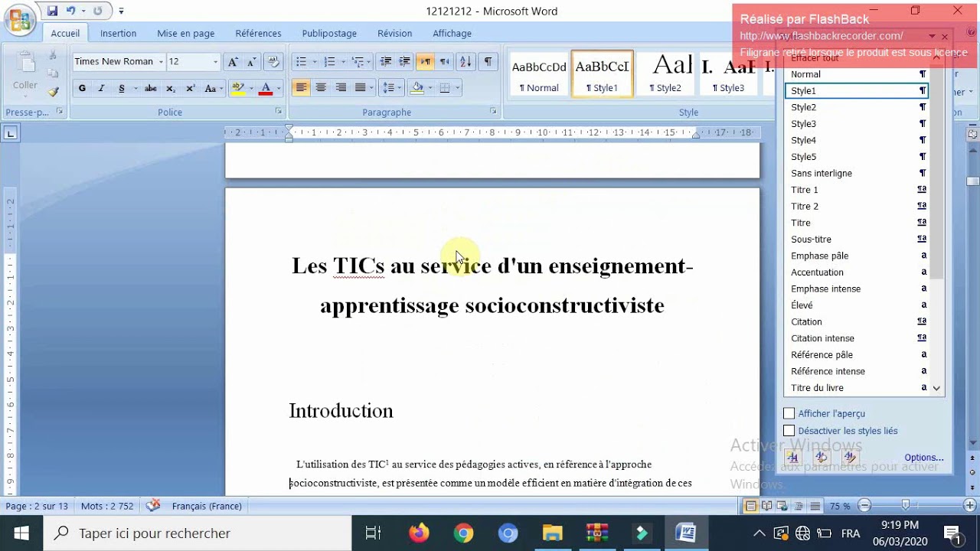Open the Révision ribbon tab
This screenshot has height=551, width=980.
[x=394, y=34]
